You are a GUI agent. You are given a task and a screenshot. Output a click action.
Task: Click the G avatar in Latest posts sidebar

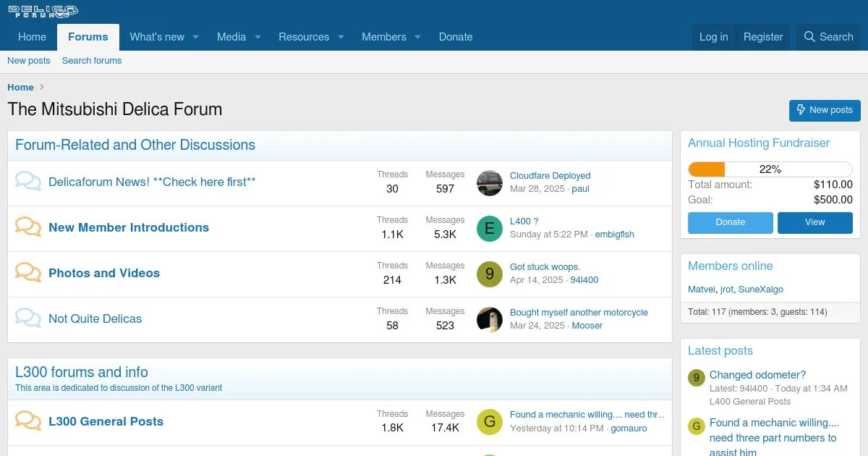(697, 425)
